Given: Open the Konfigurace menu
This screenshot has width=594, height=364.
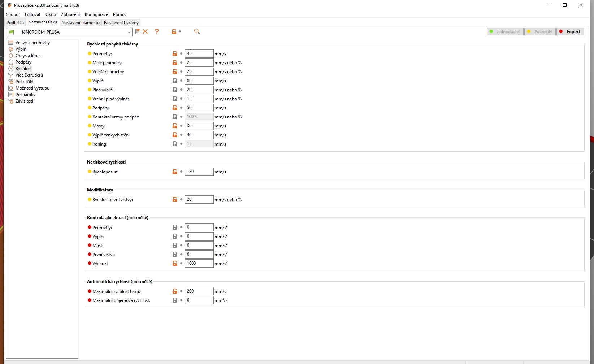Looking at the screenshot, I should click(x=96, y=14).
